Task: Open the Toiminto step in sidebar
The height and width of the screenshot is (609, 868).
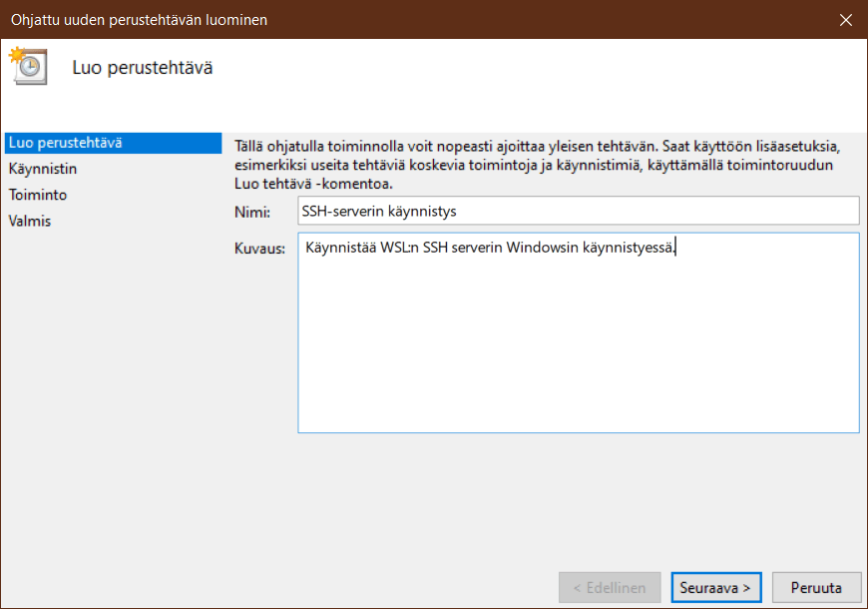Action: (x=38, y=195)
